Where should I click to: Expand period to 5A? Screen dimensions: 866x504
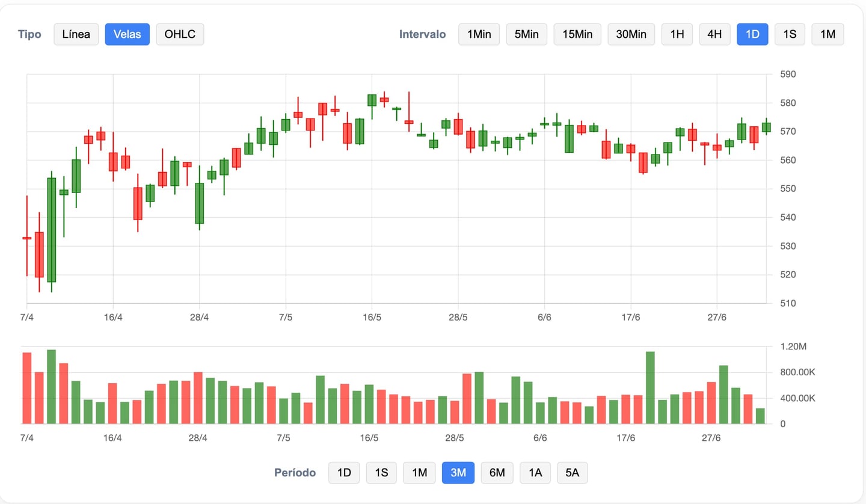tap(572, 473)
